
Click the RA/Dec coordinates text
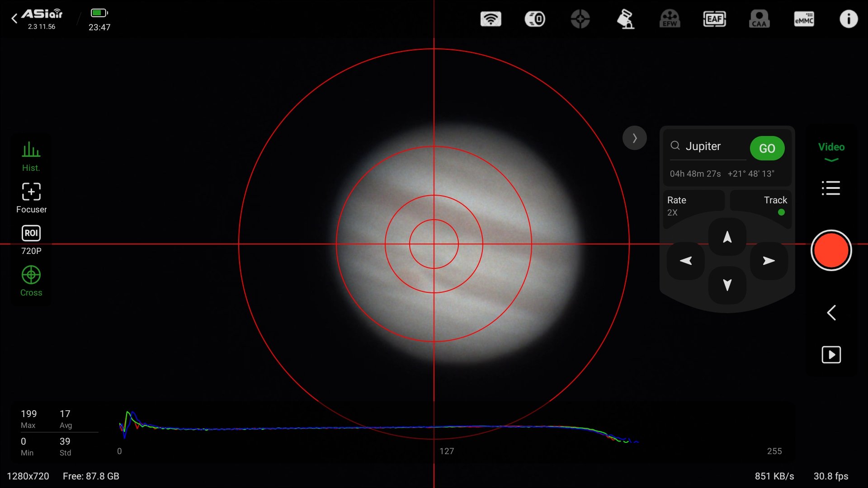pyautogui.click(x=722, y=174)
